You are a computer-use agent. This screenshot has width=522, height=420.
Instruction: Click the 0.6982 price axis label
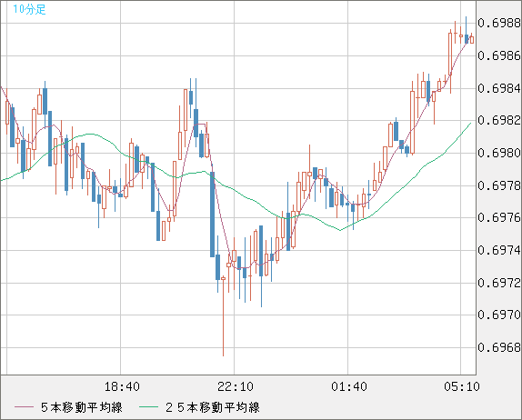[x=499, y=120]
